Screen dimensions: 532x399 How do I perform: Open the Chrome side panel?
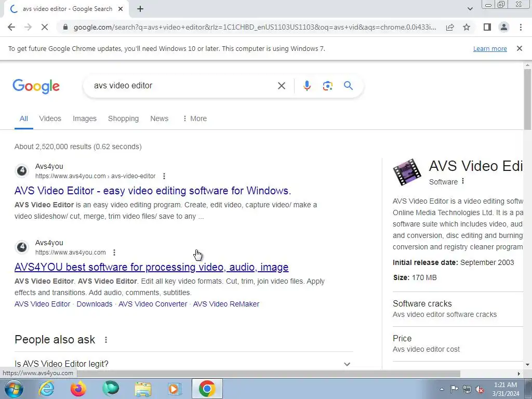(x=487, y=27)
